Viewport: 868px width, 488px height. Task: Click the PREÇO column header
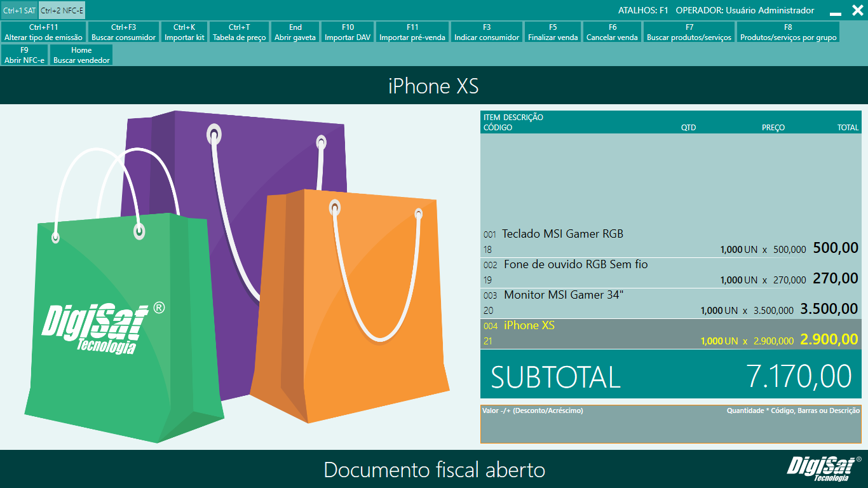773,128
